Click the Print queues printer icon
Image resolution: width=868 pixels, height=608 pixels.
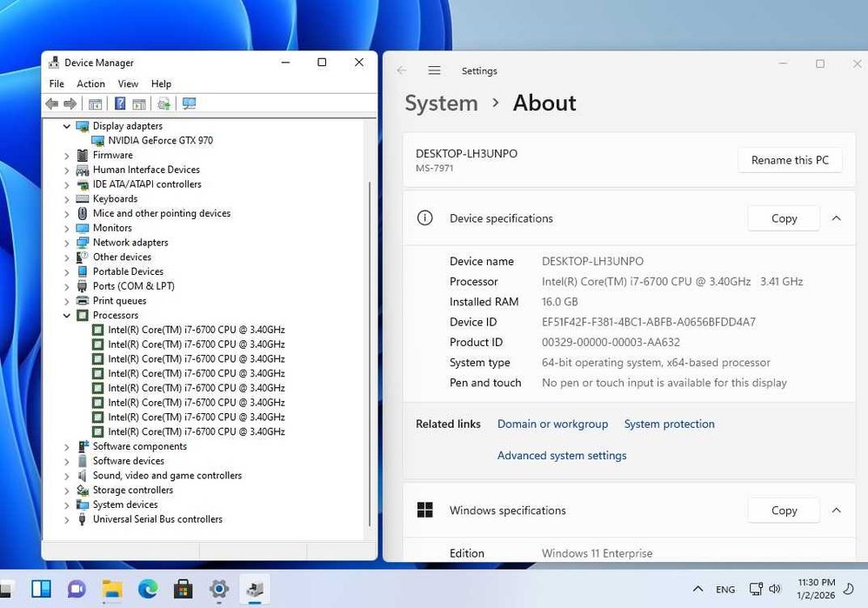[x=83, y=301]
